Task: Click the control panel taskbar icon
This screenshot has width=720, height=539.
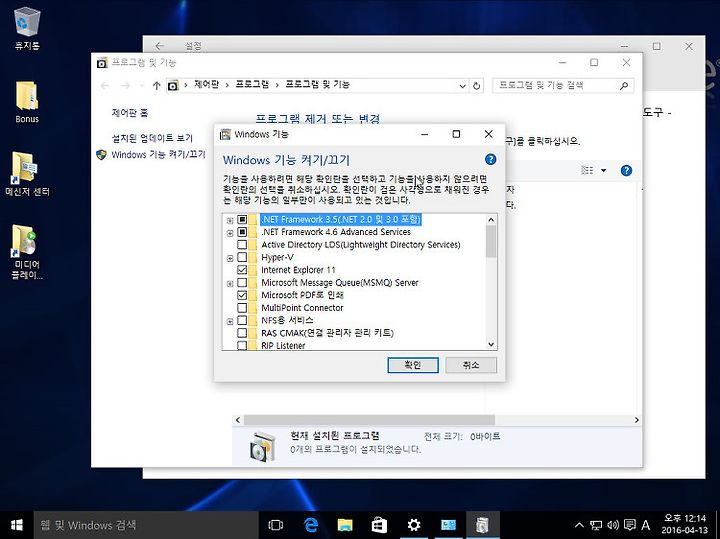Action: (448, 525)
